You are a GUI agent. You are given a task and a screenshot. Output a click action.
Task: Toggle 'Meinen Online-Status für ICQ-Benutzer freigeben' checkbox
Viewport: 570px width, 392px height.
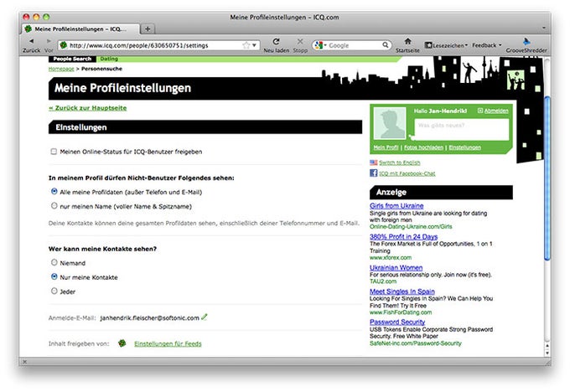54,151
